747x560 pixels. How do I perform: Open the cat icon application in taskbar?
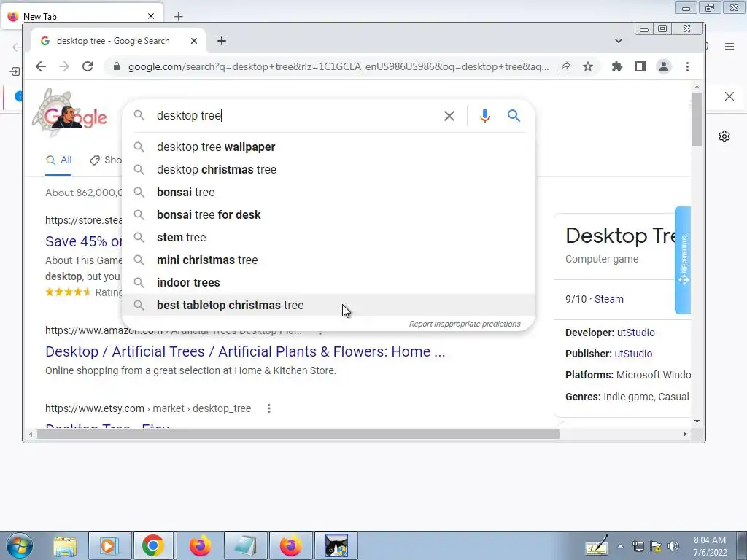click(336, 545)
